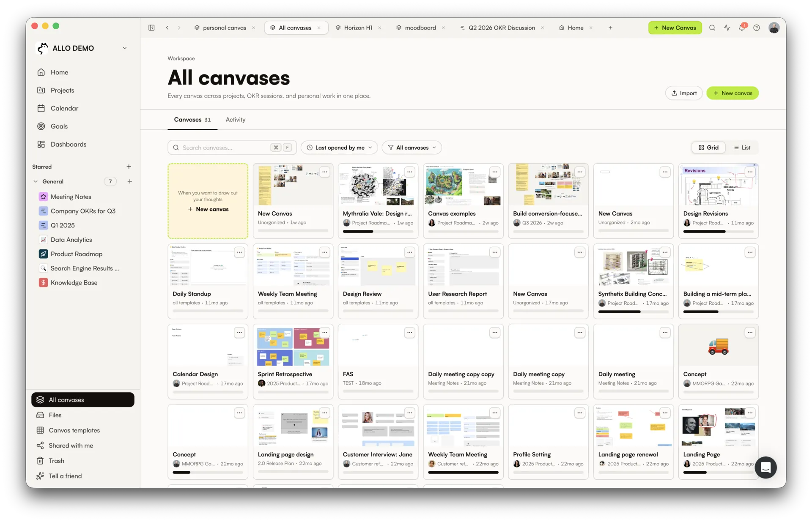The height and width of the screenshot is (522, 812).
Task: Expand the ALLO DEMO workspace menu
Action: [125, 48]
